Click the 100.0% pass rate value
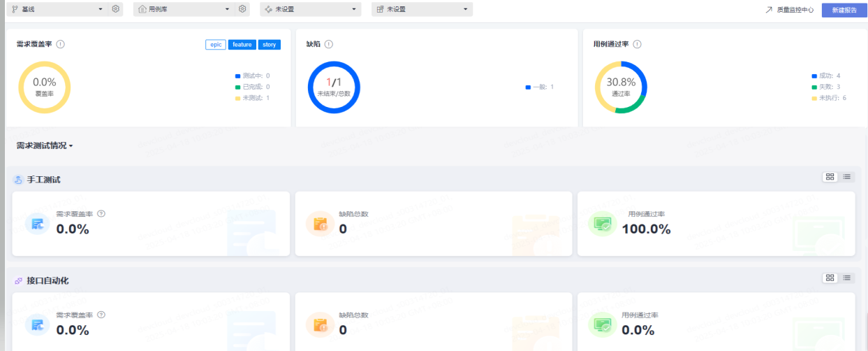The image size is (868, 351). [x=646, y=229]
